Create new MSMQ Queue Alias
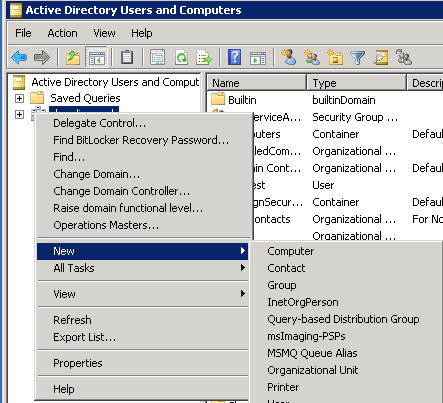Image resolution: width=443 pixels, height=403 pixels. (x=346, y=353)
